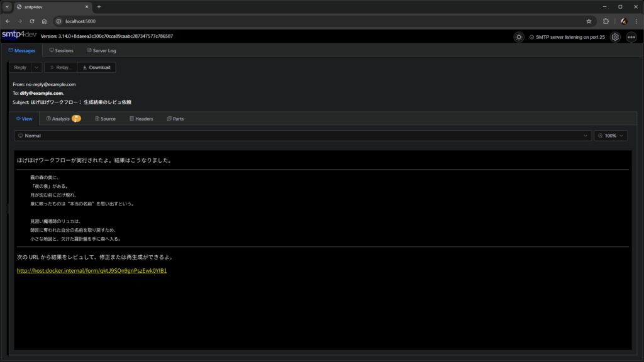Open the three-dots more options menu
Screen dimensions: 644x362
point(631,37)
